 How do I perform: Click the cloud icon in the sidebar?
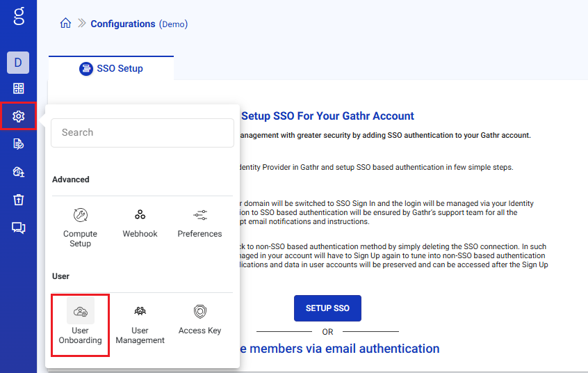[x=19, y=172]
